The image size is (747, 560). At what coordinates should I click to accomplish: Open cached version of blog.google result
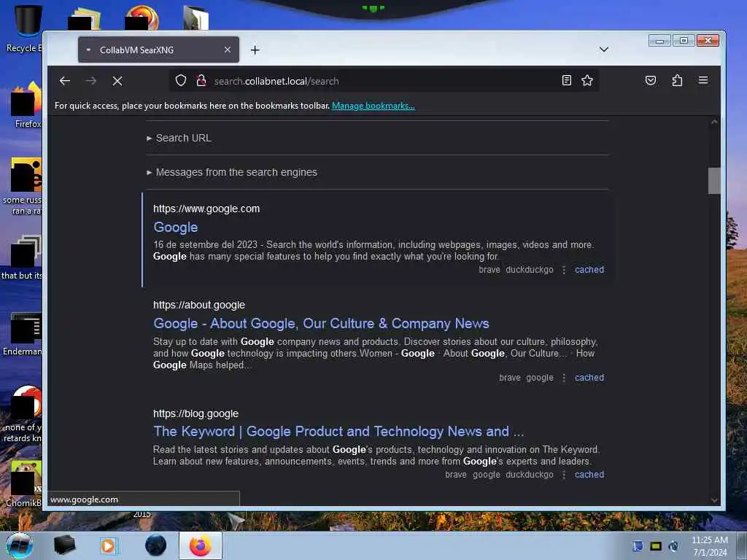point(589,475)
